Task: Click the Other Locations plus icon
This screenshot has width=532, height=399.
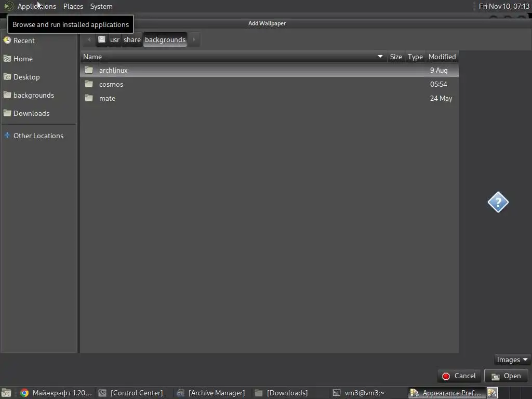Action: tap(7, 135)
